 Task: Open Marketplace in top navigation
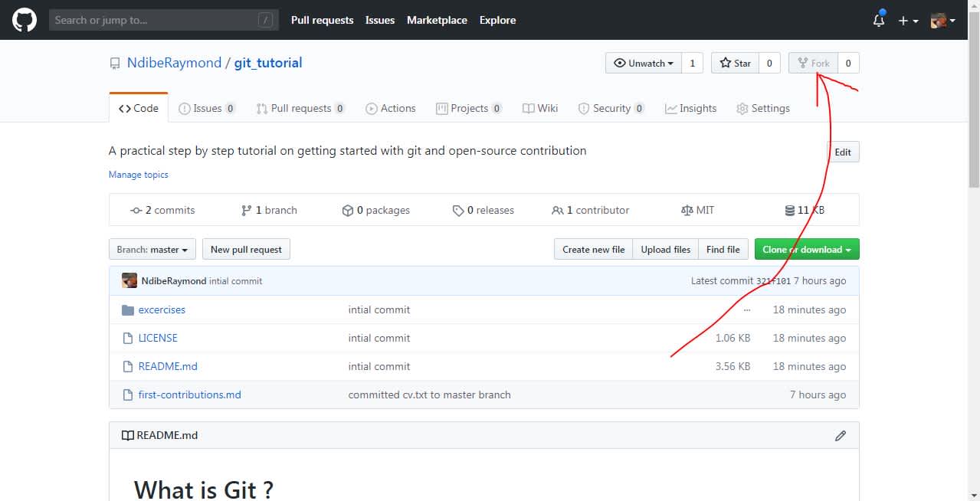[x=437, y=20]
